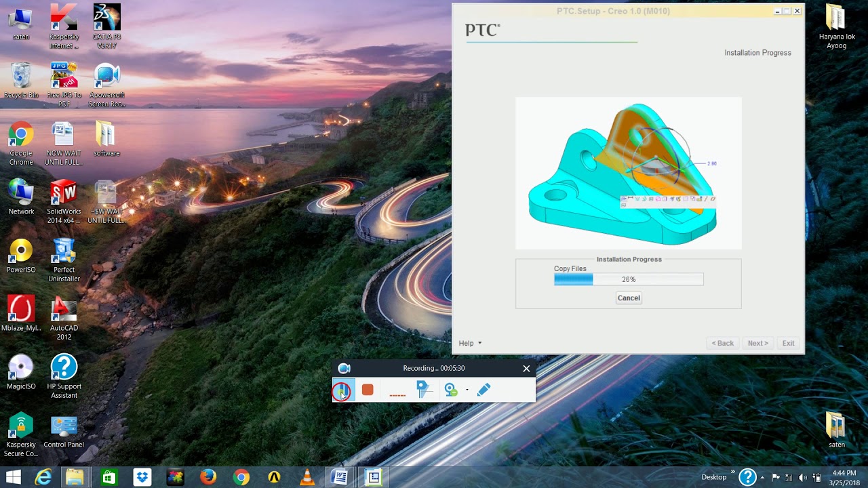Expand the Desktop toolbar chevron in taskbar
The width and height of the screenshot is (868, 488).
(x=732, y=472)
